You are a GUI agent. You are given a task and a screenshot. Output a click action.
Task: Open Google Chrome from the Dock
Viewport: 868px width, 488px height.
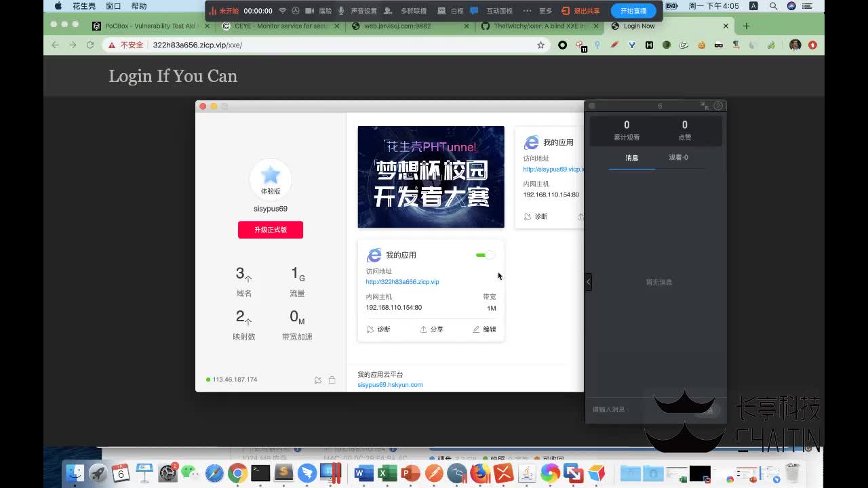[237, 472]
